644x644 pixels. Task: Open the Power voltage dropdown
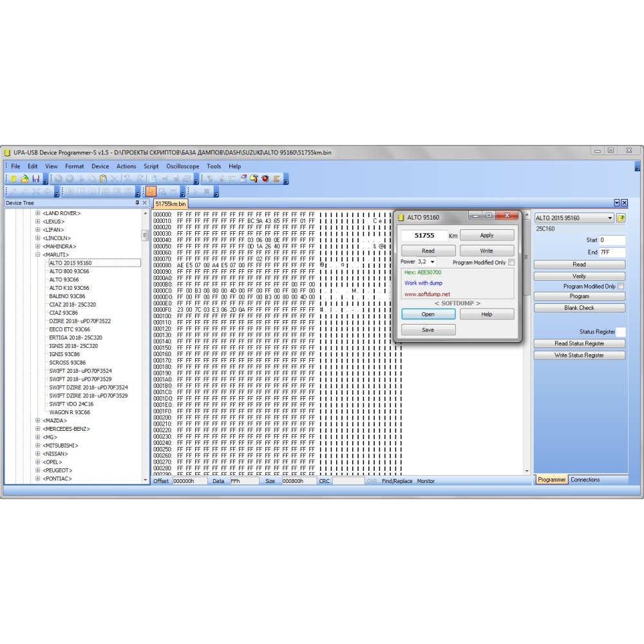pyautogui.click(x=433, y=261)
